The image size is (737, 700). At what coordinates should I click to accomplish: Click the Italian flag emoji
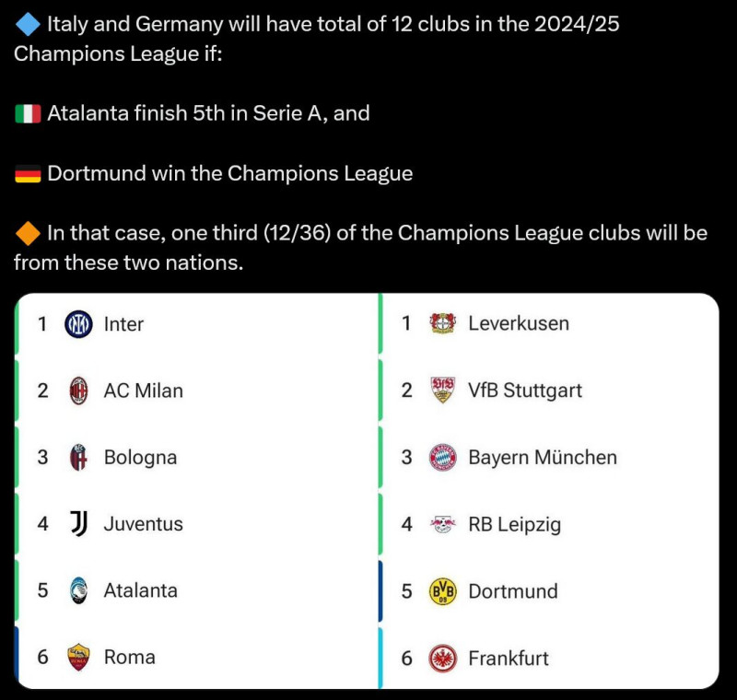click(x=28, y=113)
